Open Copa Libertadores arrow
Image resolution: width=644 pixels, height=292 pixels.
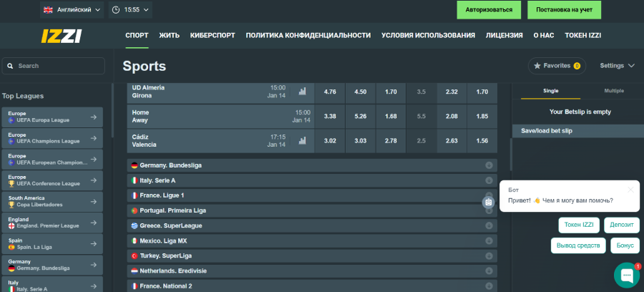[94, 202]
